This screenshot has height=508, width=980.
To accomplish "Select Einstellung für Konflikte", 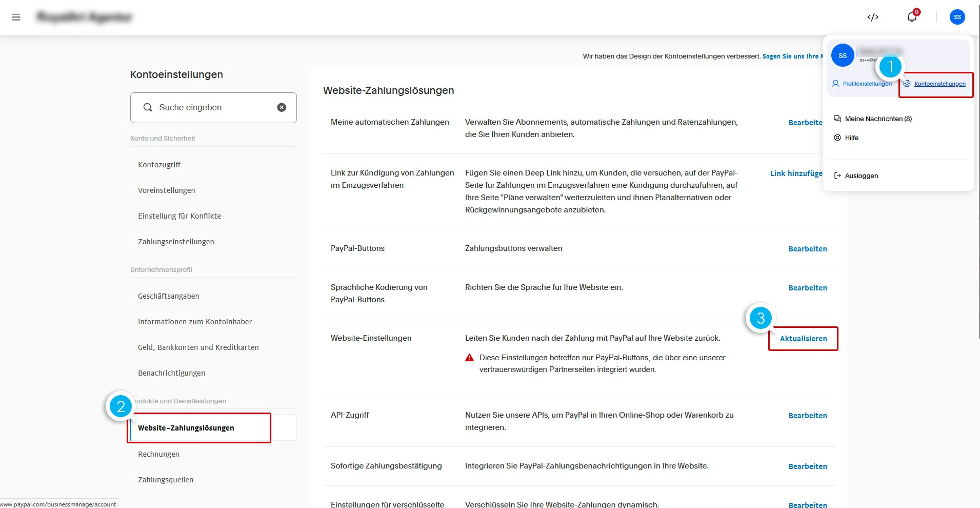I will (x=179, y=216).
